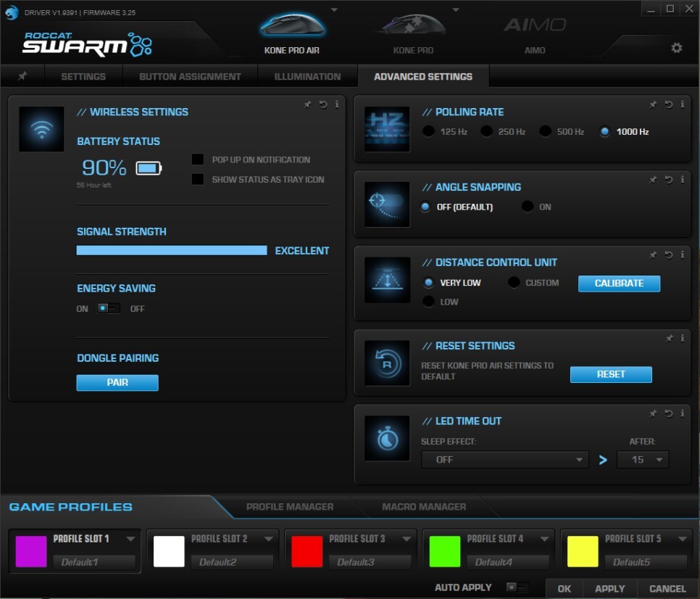Pin the Angle Snapping panel
The height and width of the screenshot is (599, 700).
point(653,180)
